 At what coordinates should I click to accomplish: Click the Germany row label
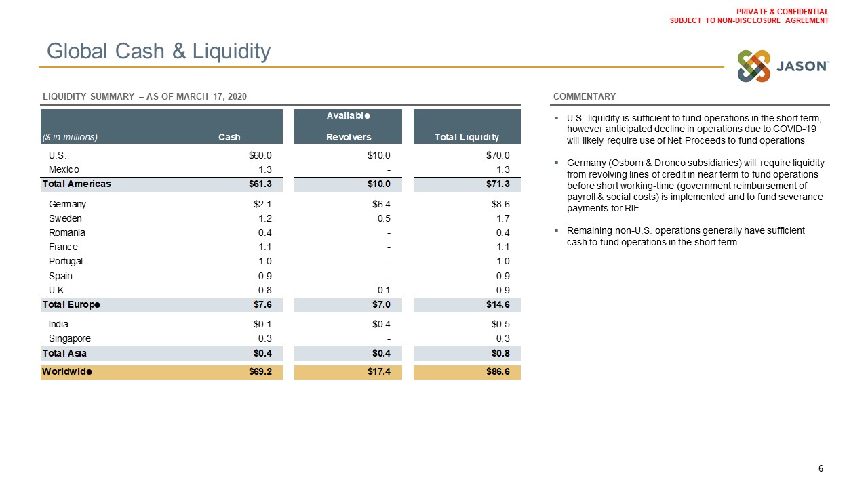coord(67,204)
